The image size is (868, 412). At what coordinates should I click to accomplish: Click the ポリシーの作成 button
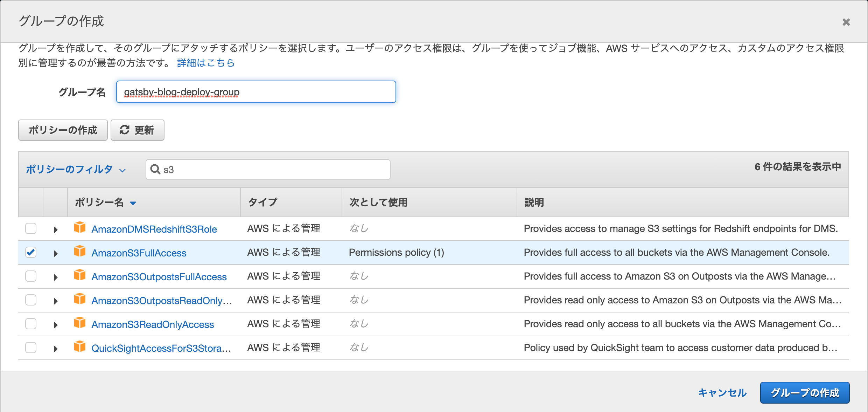63,130
